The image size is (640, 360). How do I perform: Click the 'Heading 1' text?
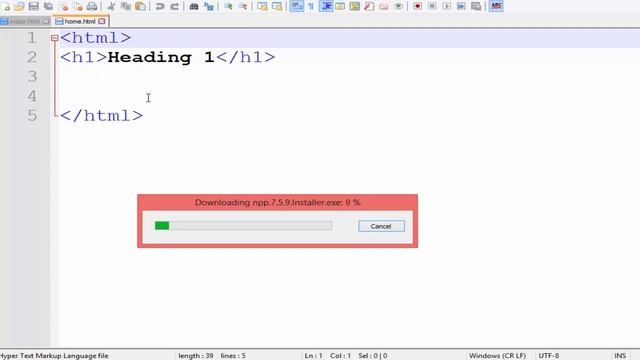161,57
